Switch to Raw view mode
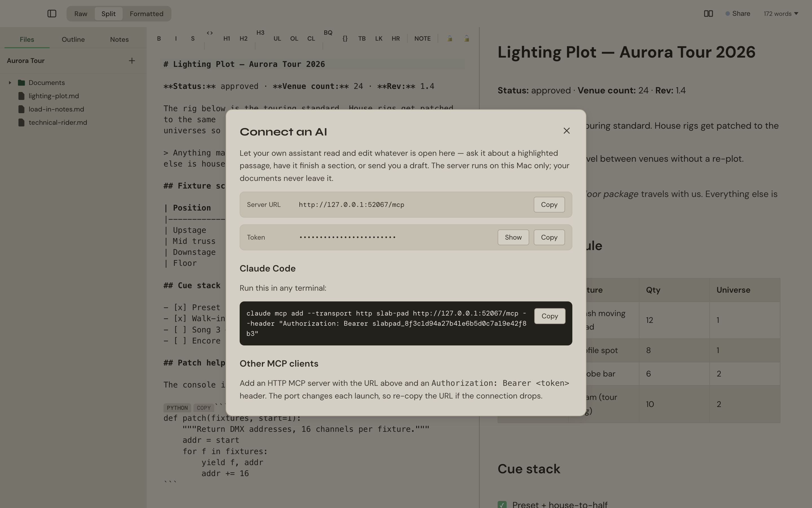Image resolution: width=812 pixels, height=508 pixels. [81, 14]
